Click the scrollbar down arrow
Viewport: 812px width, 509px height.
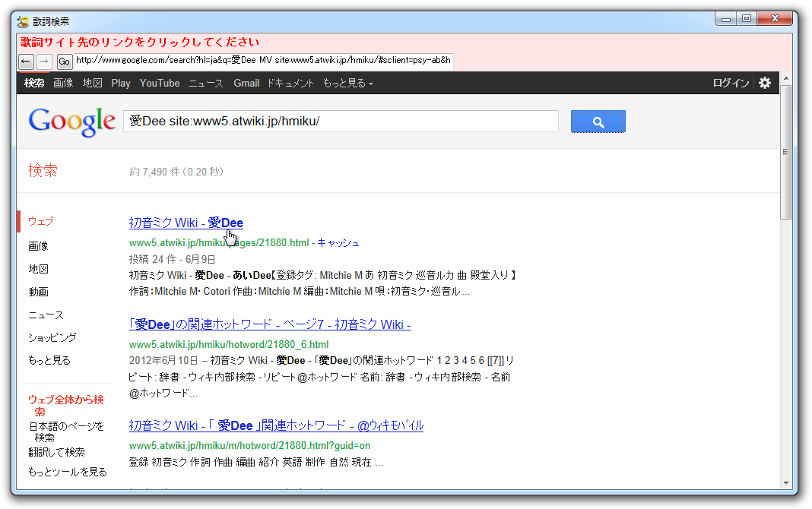pos(786,482)
